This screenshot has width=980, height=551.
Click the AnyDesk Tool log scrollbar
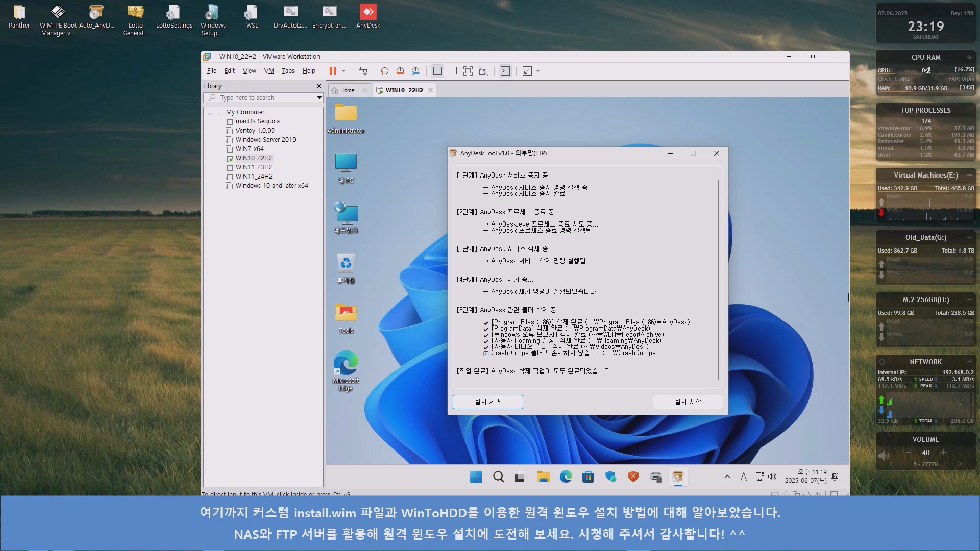click(x=718, y=280)
